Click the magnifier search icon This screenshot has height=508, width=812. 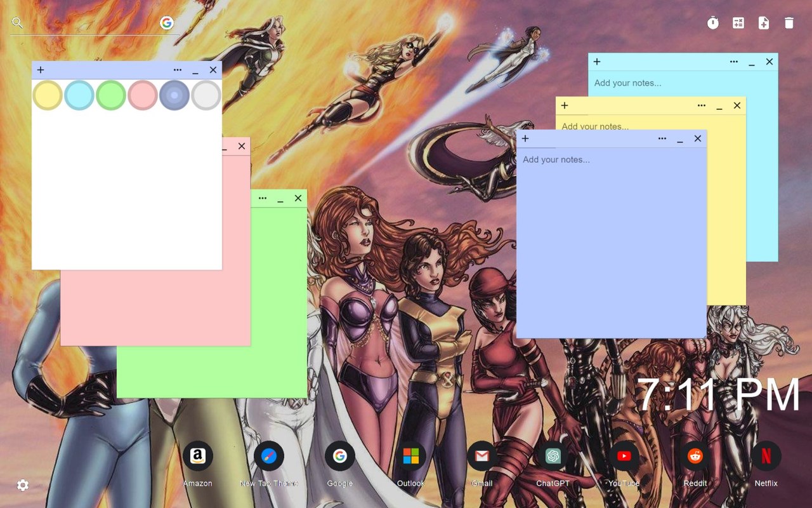17,23
